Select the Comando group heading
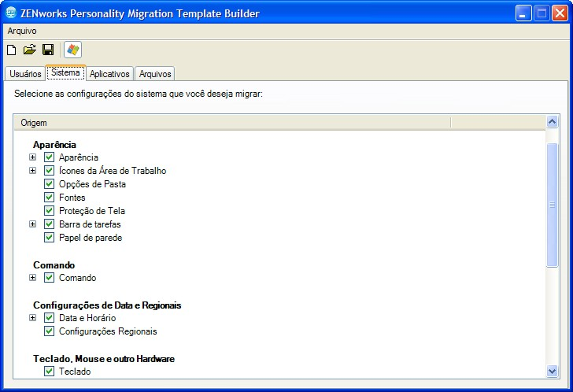Viewport: 573px width, 392px height. point(54,265)
